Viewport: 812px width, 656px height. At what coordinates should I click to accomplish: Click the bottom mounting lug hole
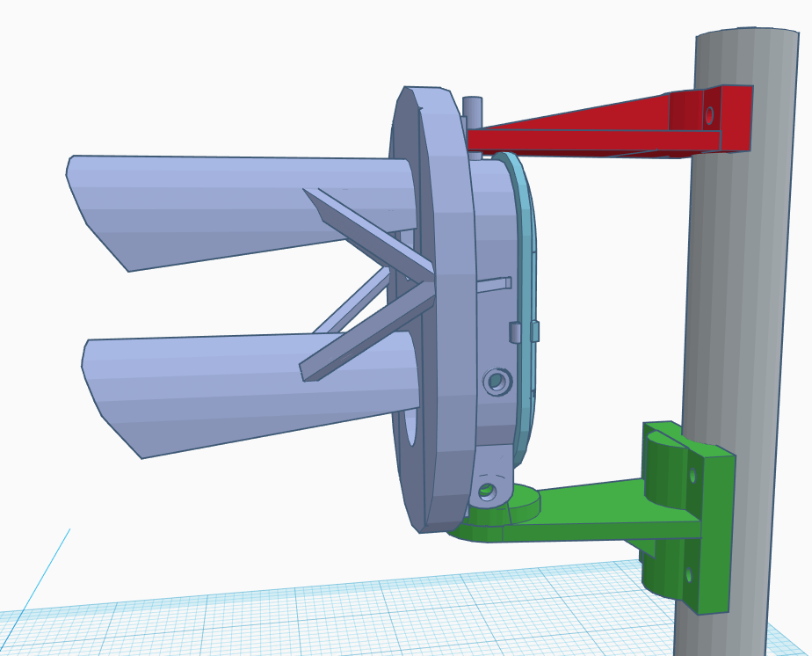[x=487, y=491]
